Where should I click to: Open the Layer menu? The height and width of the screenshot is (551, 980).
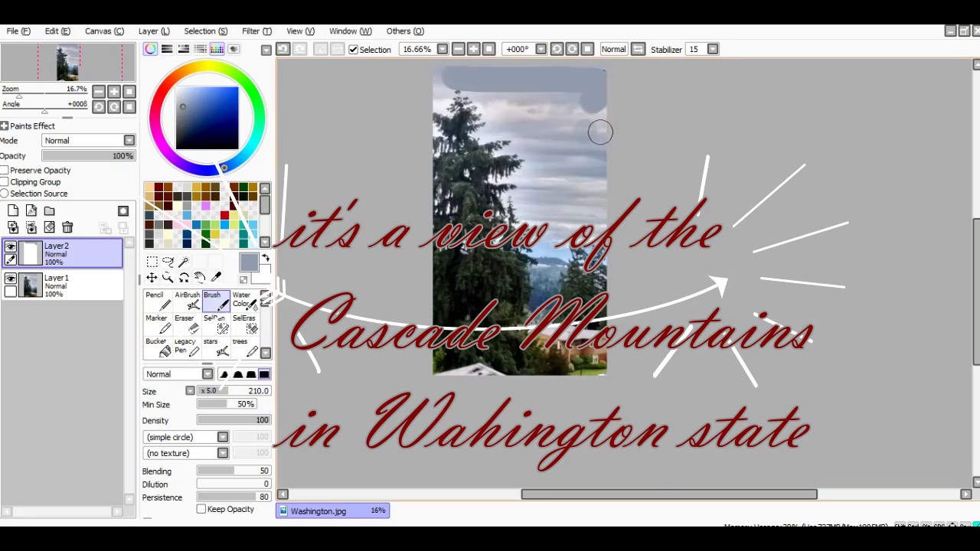point(154,31)
